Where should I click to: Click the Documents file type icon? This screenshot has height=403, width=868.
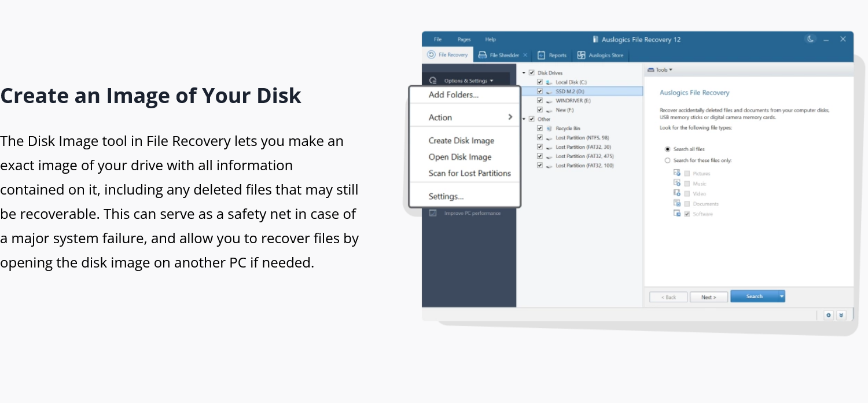[677, 203]
